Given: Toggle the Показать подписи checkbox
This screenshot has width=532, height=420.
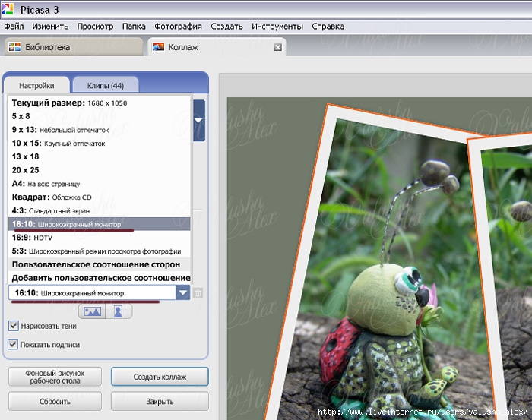Looking at the screenshot, I should tap(13, 344).
